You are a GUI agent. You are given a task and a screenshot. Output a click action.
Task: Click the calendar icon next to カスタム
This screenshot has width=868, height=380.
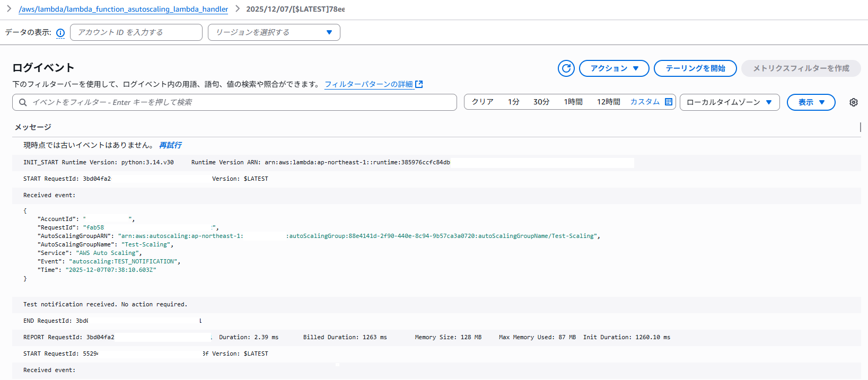point(669,102)
